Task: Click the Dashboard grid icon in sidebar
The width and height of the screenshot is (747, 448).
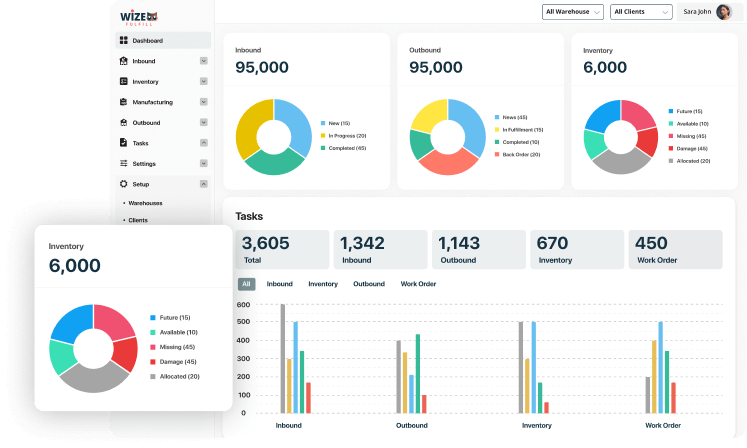Action: coord(124,41)
